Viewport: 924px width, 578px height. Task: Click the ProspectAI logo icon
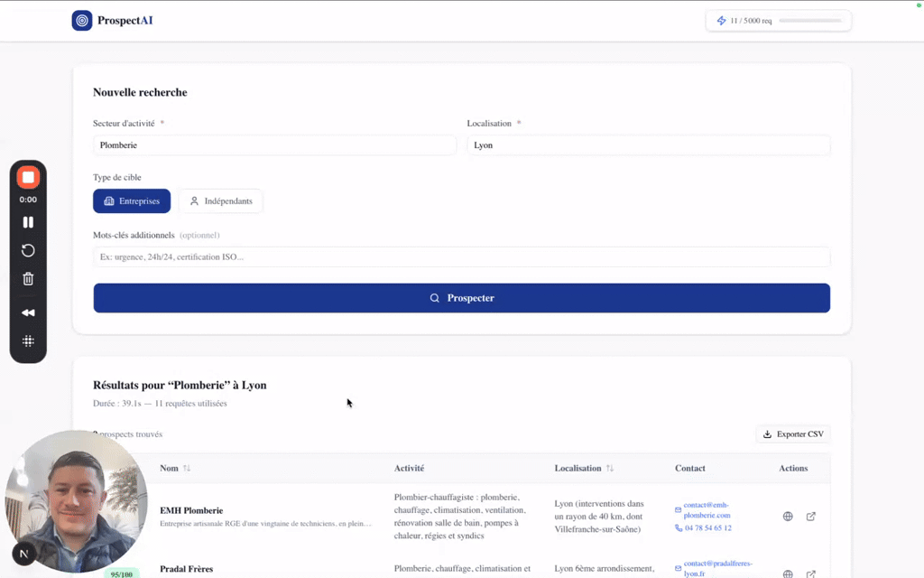(82, 20)
